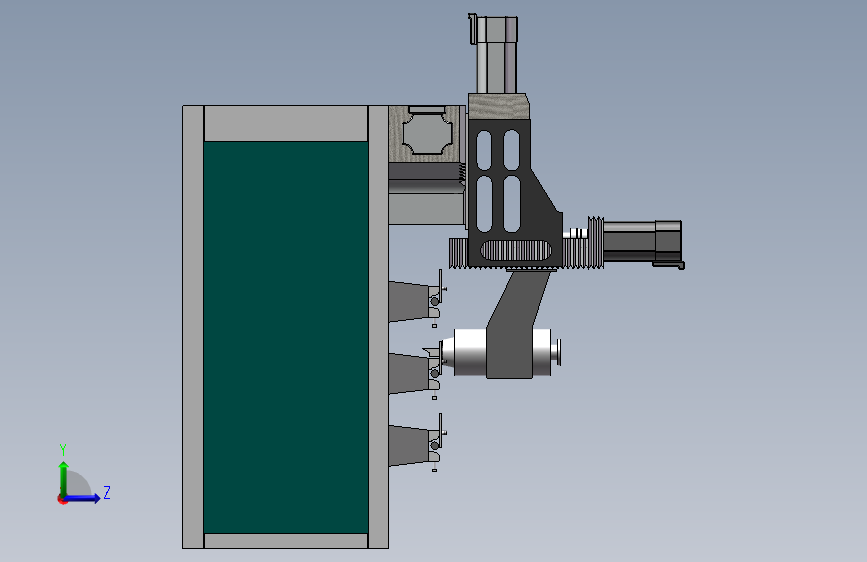Select the gear rack's oval slot
The height and width of the screenshot is (562, 867).
point(516,251)
